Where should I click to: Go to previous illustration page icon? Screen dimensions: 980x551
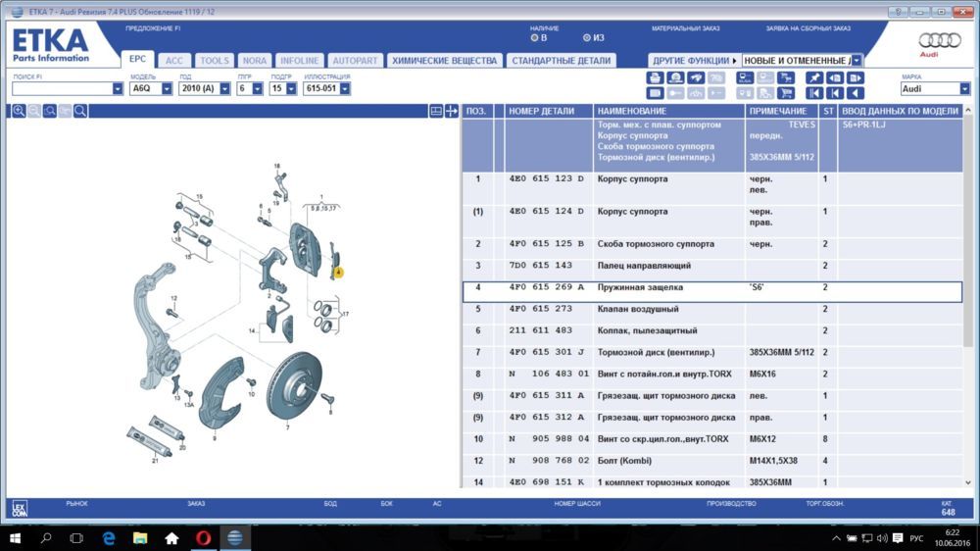(x=834, y=77)
